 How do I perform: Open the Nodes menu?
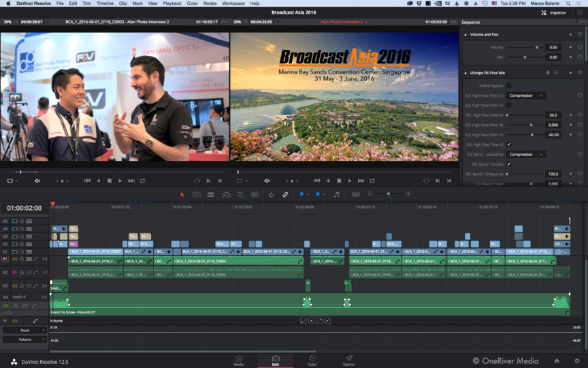(210, 3)
